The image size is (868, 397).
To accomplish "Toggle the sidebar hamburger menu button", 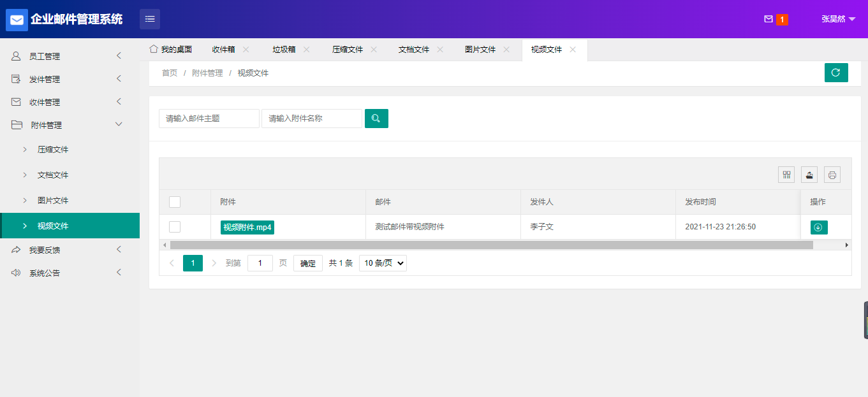I will [x=150, y=19].
